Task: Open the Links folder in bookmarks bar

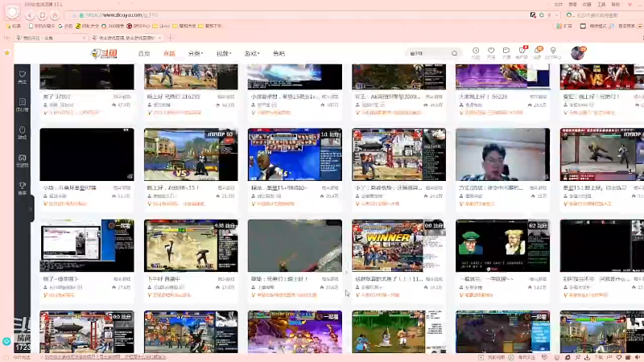Action: pyautogui.click(x=161, y=26)
